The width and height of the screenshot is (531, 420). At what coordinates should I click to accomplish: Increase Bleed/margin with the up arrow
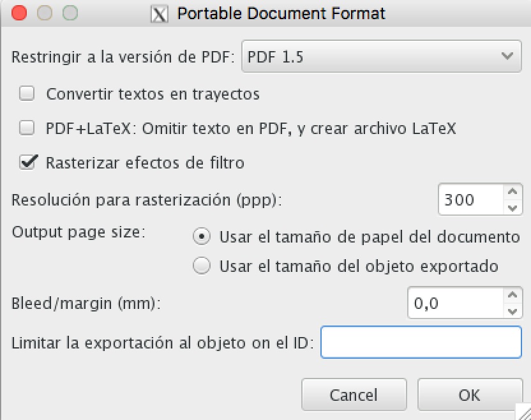click(x=511, y=296)
